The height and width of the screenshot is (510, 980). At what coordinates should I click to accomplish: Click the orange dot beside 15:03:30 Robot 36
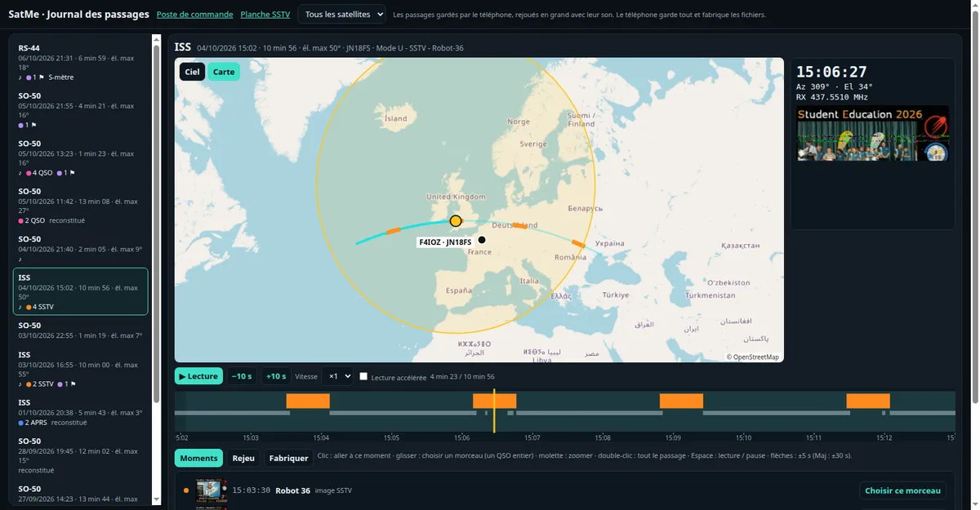click(x=186, y=490)
